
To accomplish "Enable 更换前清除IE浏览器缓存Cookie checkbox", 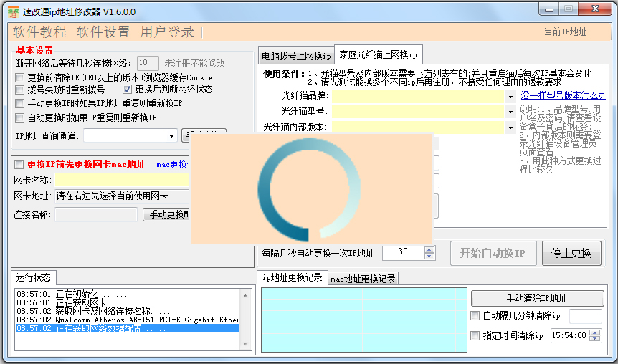I will [x=19, y=77].
